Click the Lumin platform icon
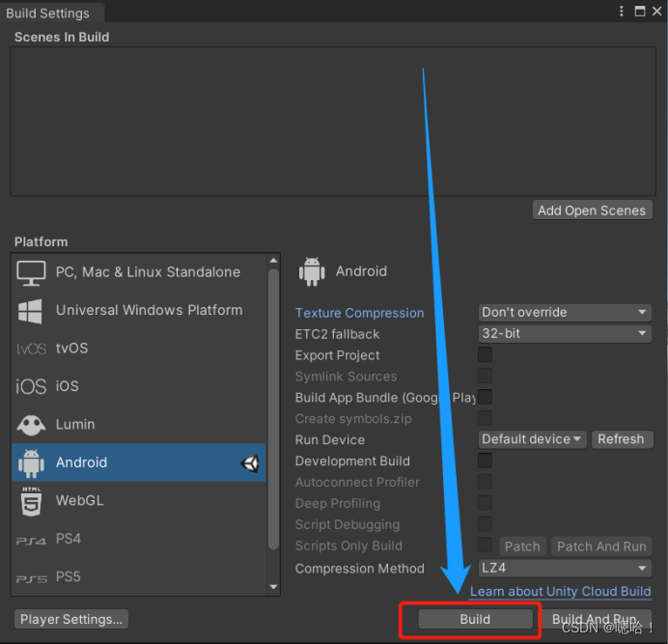 [31, 425]
